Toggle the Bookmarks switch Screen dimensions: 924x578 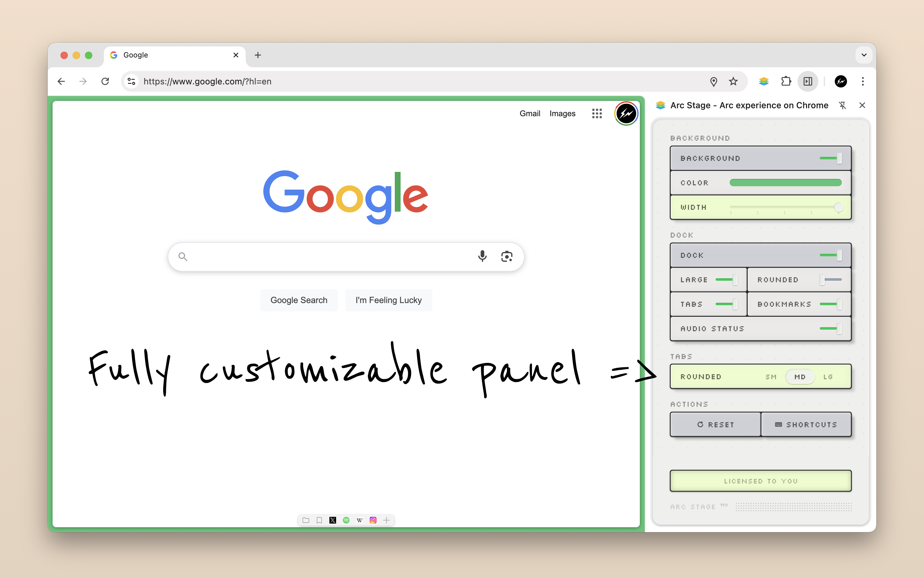pyautogui.click(x=831, y=304)
